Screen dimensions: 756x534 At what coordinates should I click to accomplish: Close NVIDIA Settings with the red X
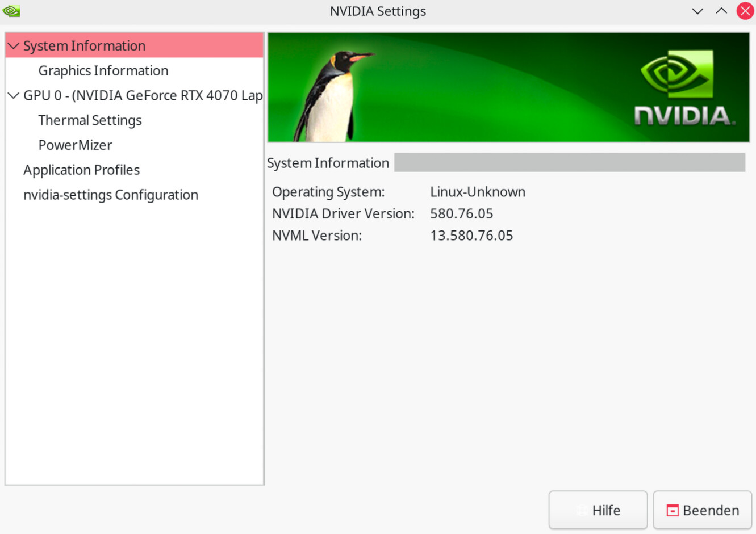[x=745, y=11]
